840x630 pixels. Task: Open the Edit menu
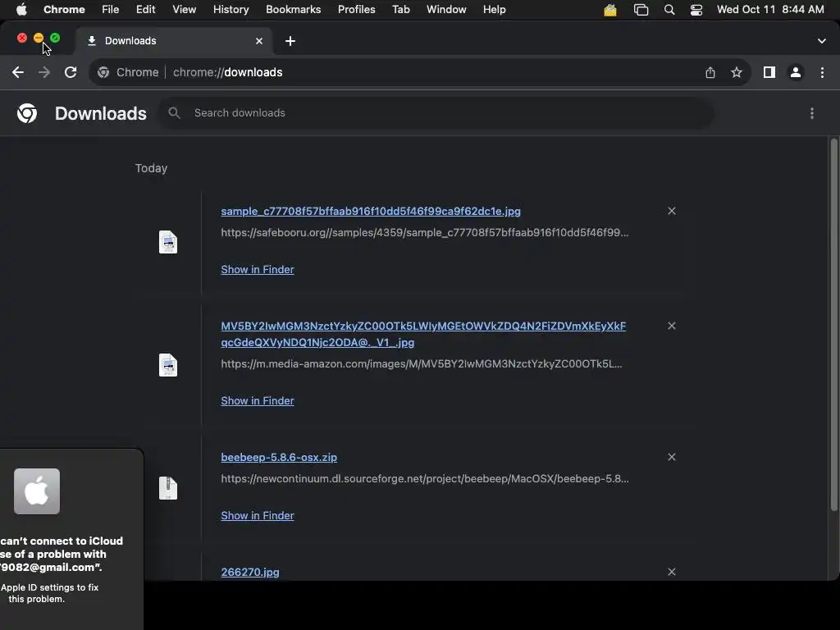point(146,10)
